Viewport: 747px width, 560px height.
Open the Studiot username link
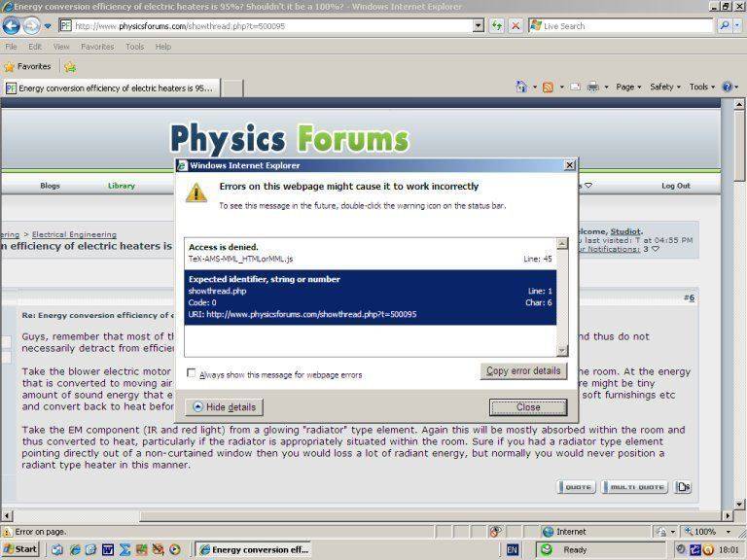pos(625,232)
